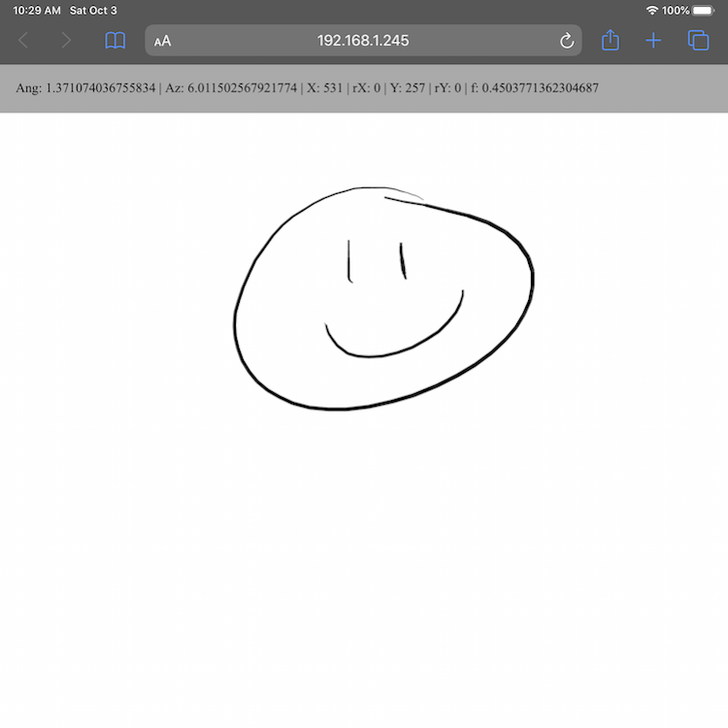Click the 192.168.1.245 address bar
This screenshot has height=728, width=728.
point(363,41)
